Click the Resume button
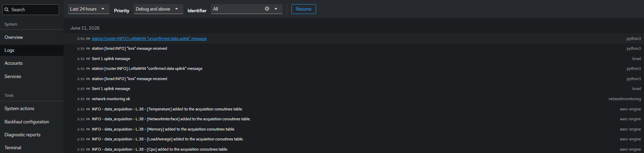Viewport: 644px width, 153px height. (x=303, y=9)
